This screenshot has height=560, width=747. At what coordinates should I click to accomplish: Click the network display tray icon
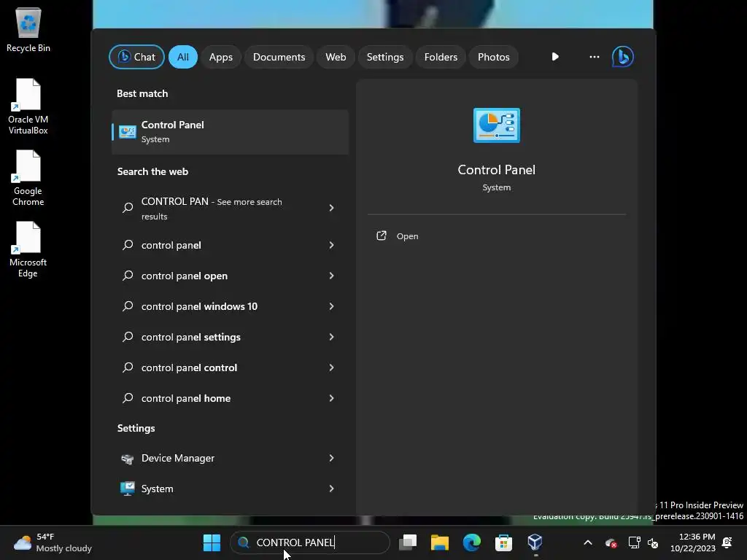(634, 542)
